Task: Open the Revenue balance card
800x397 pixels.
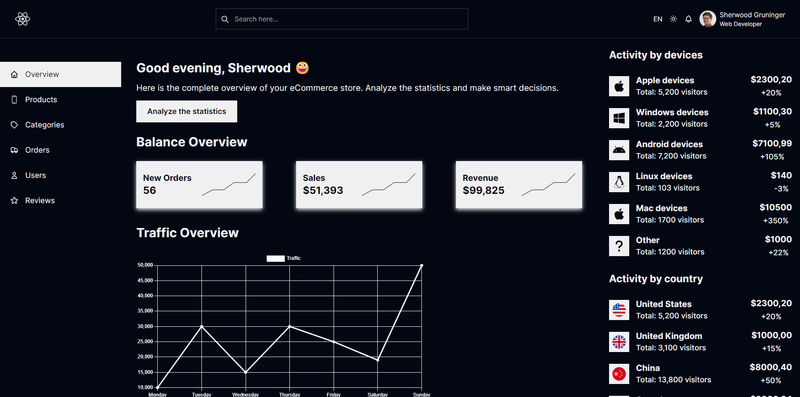Action: (519, 185)
